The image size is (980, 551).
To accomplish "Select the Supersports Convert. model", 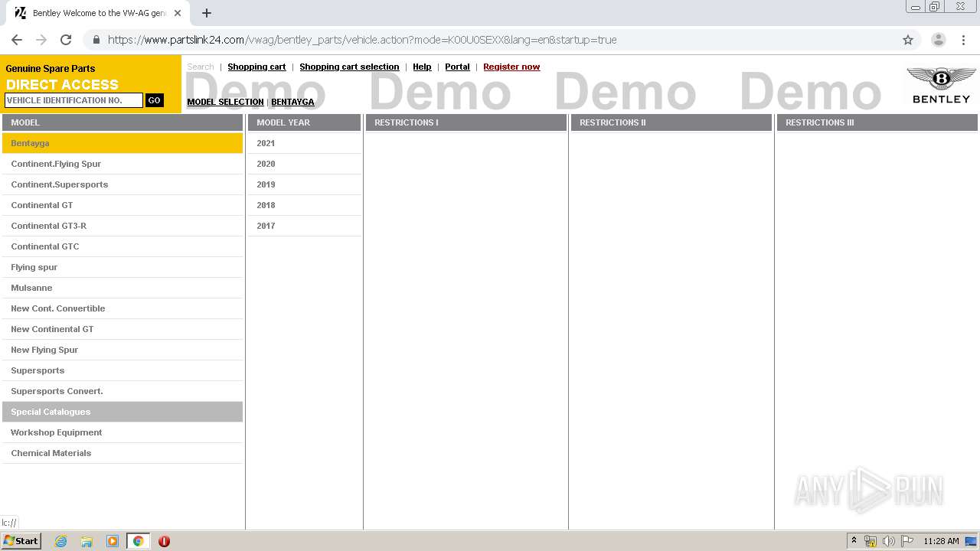I will [122, 391].
